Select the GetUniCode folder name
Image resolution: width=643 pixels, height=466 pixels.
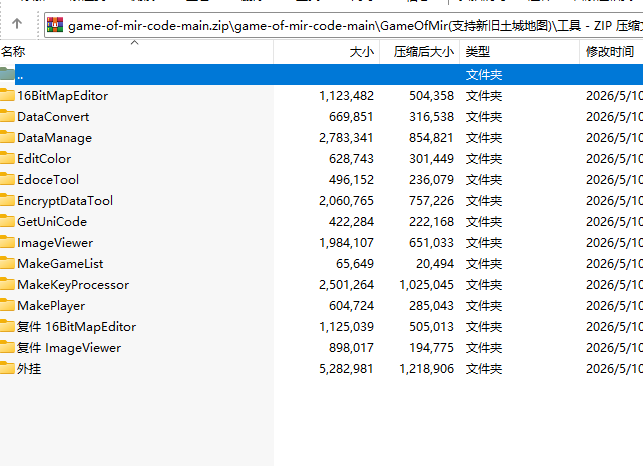[52, 222]
